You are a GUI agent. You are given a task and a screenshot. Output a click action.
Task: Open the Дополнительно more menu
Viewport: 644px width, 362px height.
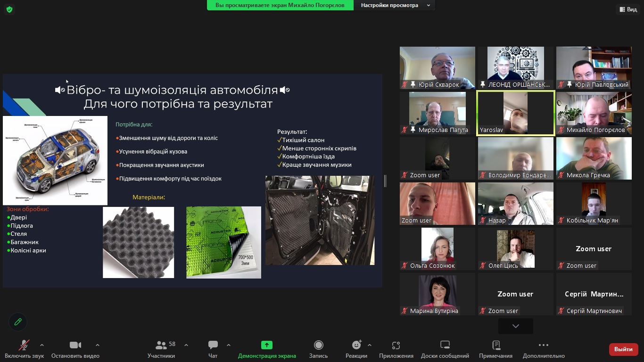tap(543, 346)
